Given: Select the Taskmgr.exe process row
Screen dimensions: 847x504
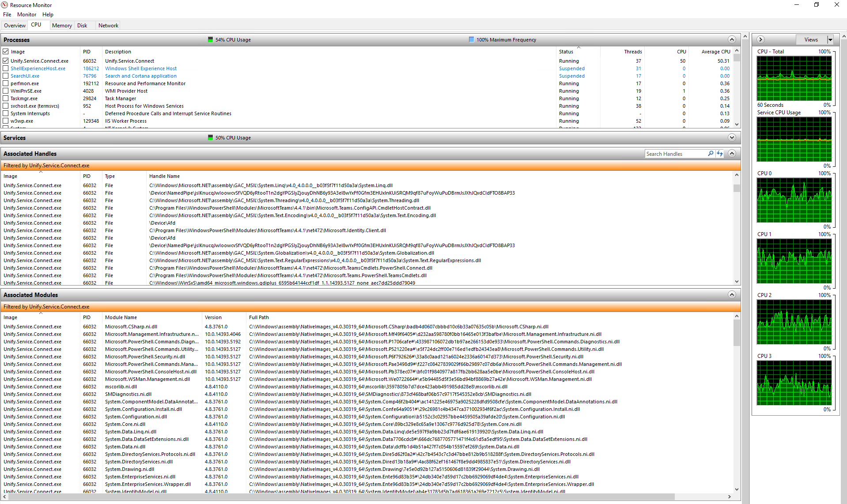Looking at the screenshot, I should point(367,98).
